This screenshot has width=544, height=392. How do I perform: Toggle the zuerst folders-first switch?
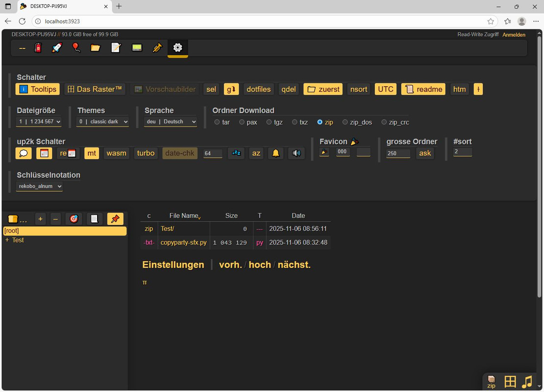[323, 89]
